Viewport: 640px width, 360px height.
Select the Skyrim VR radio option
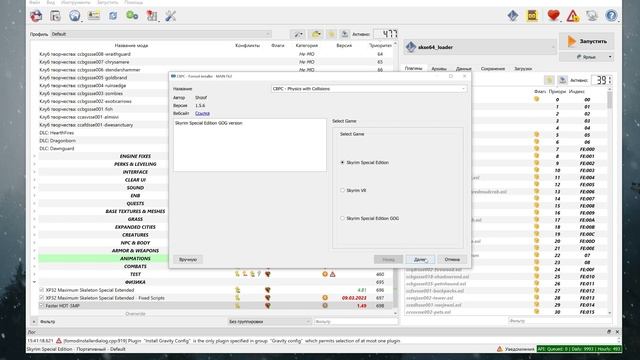pyautogui.click(x=342, y=190)
